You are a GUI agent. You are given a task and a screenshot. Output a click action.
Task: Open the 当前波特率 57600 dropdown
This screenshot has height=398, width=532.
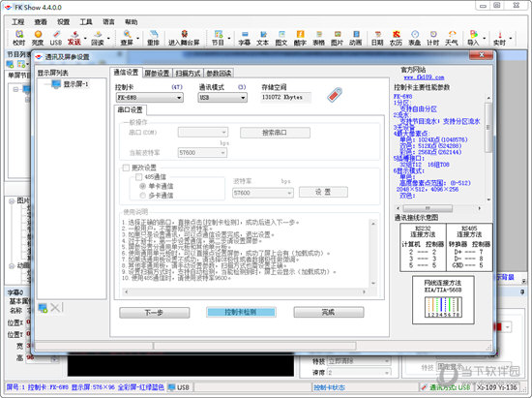click(x=202, y=153)
